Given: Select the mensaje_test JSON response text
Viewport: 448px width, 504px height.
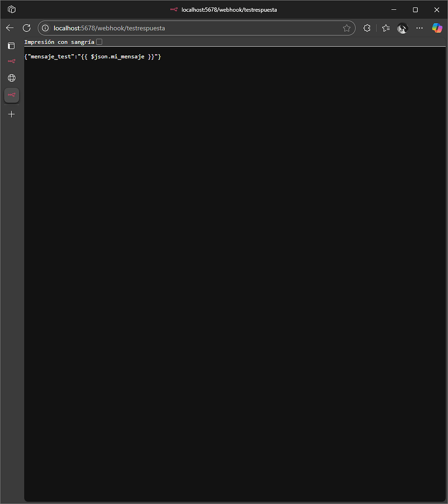Looking at the screenshot, I should tap(94, 56).
